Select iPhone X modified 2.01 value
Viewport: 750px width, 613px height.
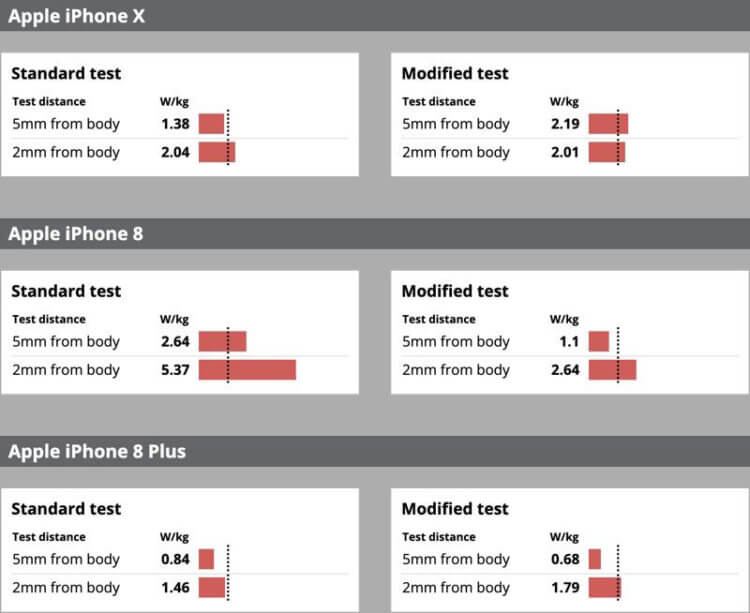[565, 152]
